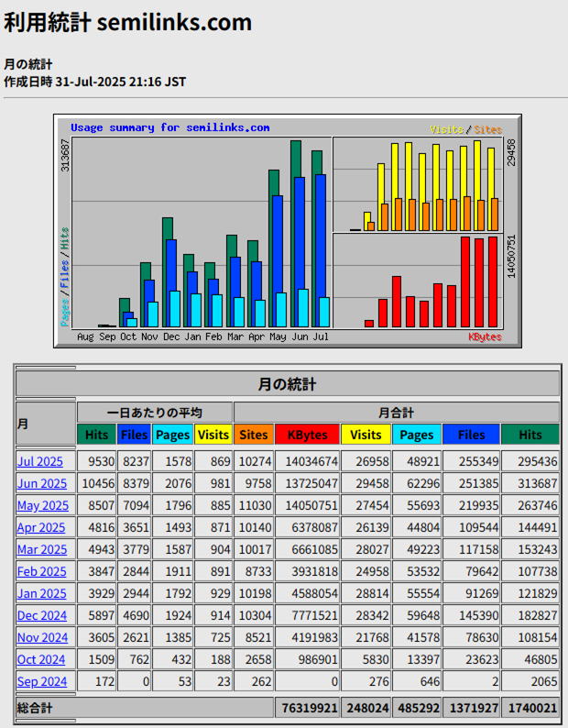Click total Visits value 248024
568x728 pixels.
click(x=366, y=708)
